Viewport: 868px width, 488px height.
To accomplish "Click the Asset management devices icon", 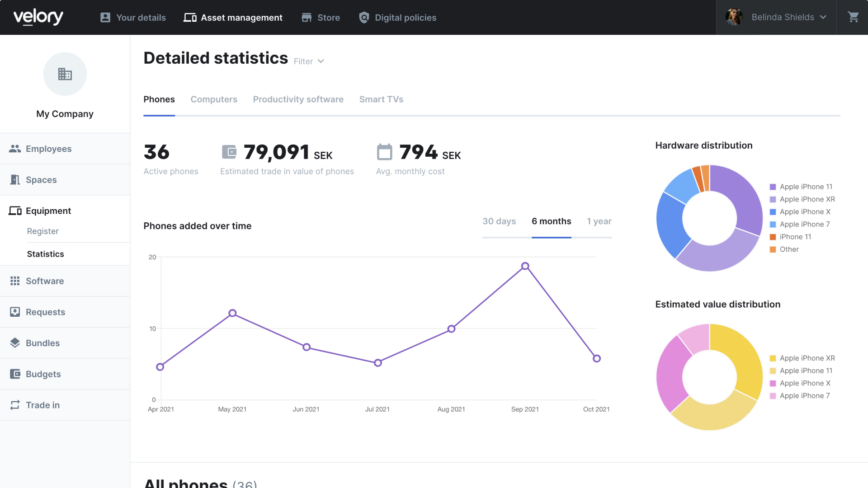I will tap(190, 18).
